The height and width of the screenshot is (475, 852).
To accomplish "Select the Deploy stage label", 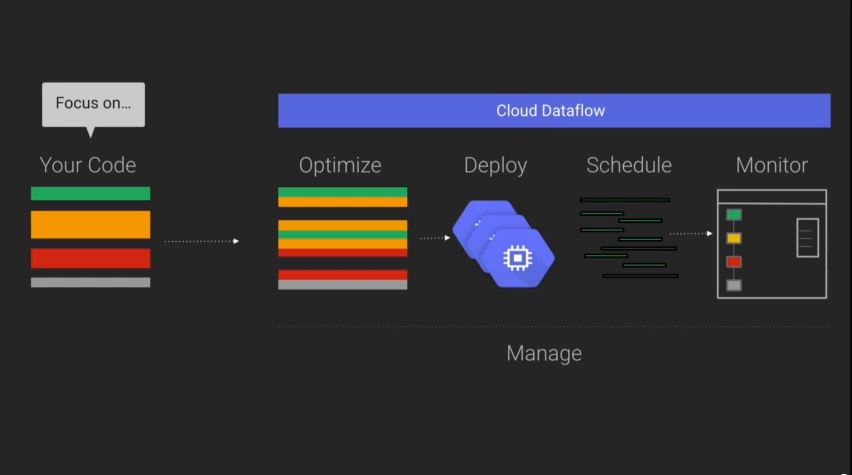I will (495, 165).
